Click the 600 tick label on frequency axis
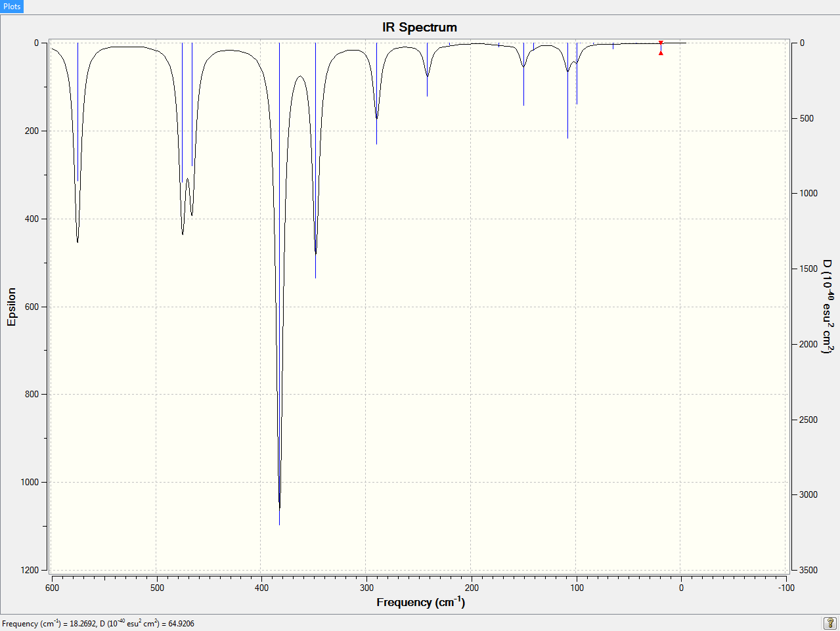 point(52,588)
